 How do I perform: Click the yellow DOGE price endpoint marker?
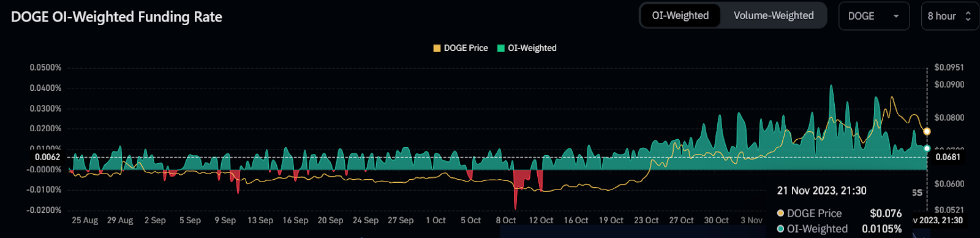(927, 131)
